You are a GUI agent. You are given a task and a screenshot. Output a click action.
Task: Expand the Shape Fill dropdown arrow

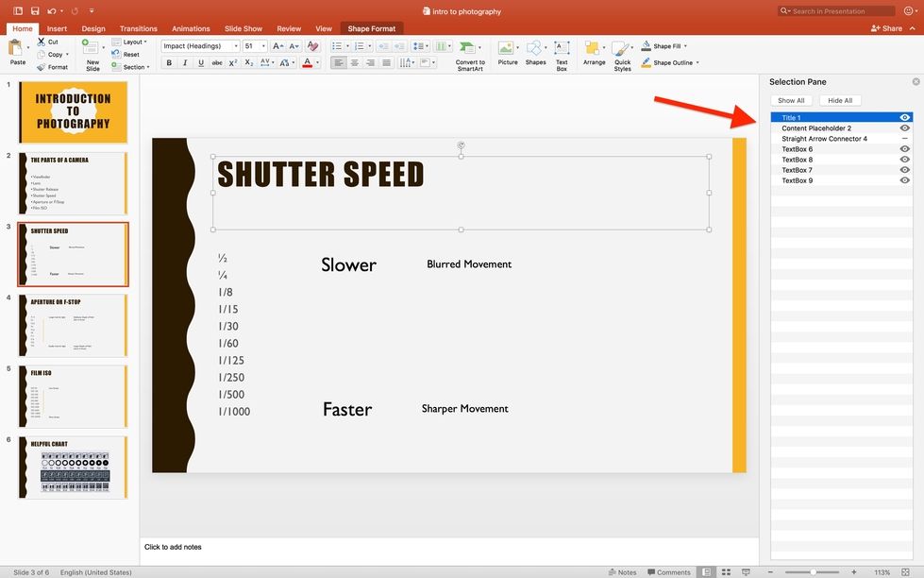click(685, 46)
